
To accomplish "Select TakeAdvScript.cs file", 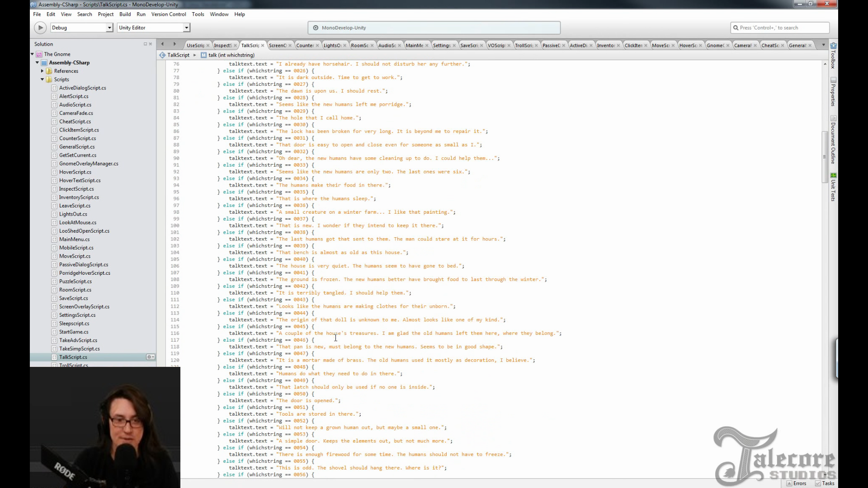I will [x=78, y=340].
